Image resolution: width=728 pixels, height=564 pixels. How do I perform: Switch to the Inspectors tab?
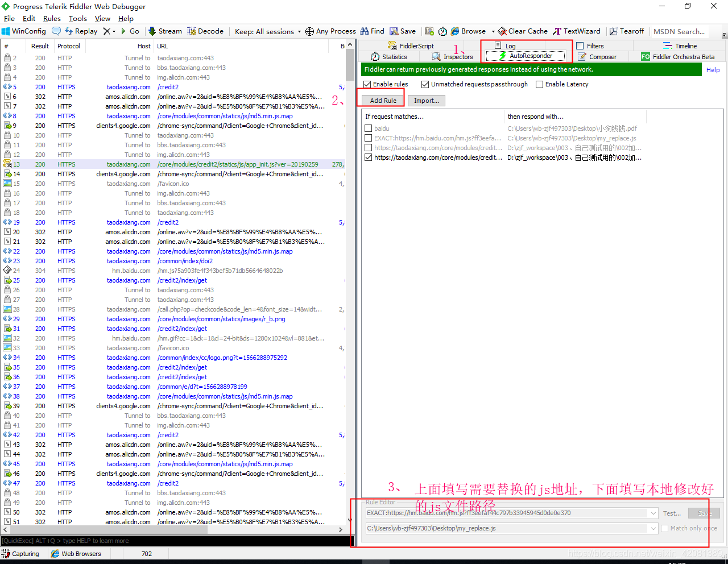click(x=452, y=57)
